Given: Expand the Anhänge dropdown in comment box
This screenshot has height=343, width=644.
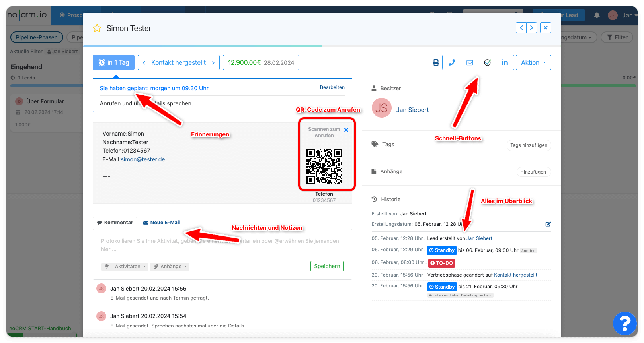Looking at the screenshot, I should tap(170, 267).
